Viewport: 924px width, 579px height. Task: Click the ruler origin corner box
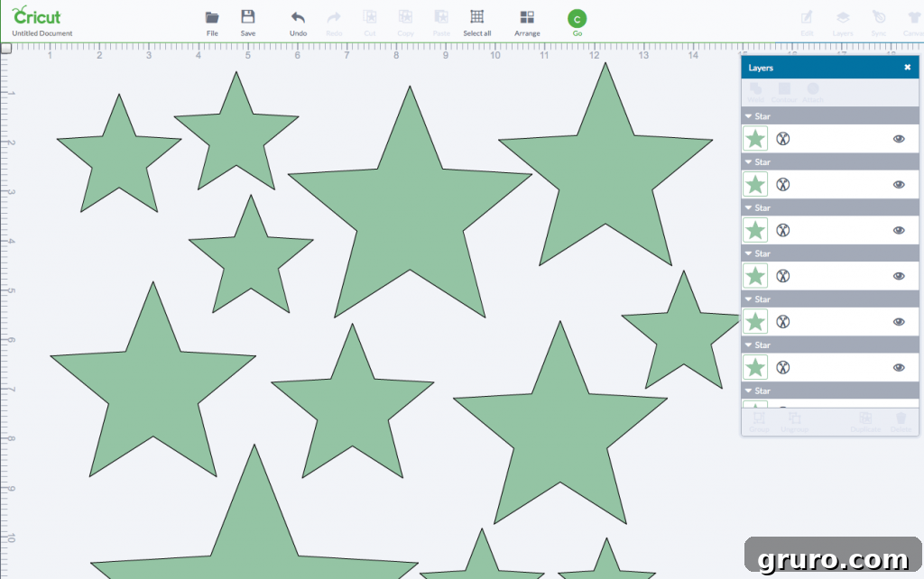[6, 49]
